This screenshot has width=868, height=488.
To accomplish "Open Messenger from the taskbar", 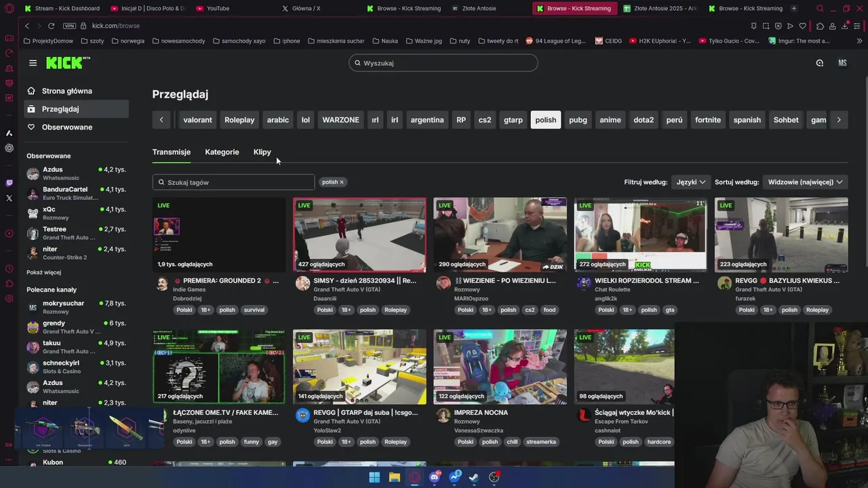I will (454, 477).
